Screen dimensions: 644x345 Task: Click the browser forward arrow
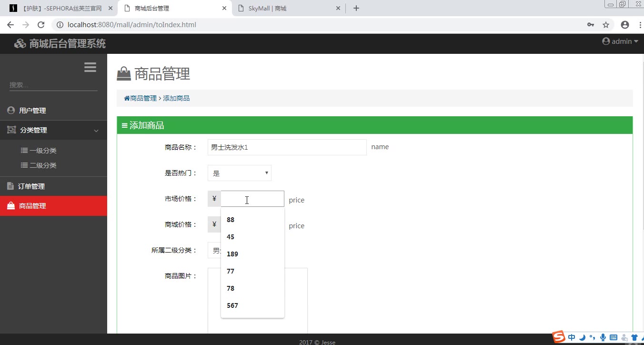[26, 25]
